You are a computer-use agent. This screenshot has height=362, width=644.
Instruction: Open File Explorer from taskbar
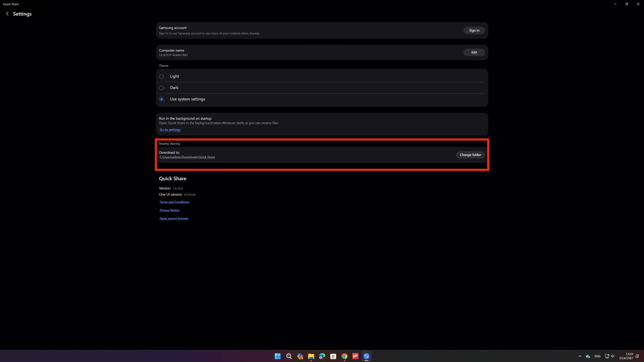311,356
